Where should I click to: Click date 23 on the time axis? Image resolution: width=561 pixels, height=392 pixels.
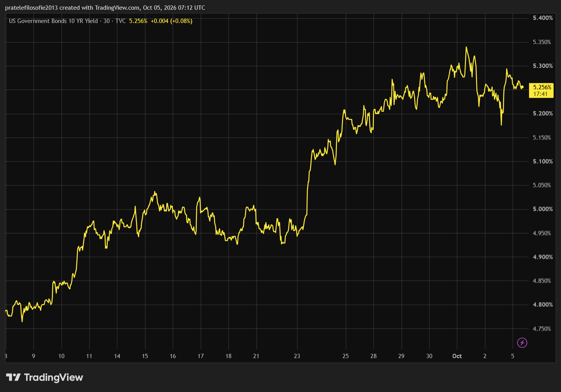click(297, 356)
